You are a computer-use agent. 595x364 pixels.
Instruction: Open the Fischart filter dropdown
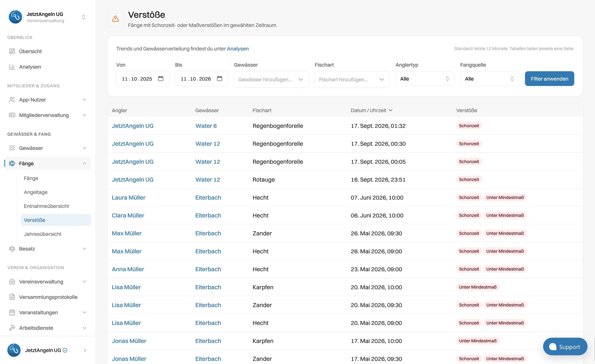click(352, 80)
